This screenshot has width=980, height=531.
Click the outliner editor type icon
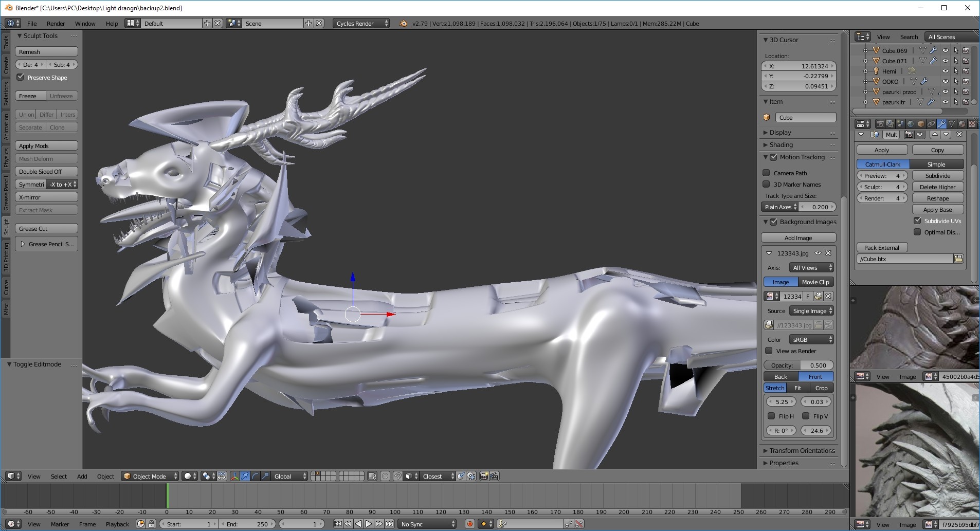click(863, 37)
